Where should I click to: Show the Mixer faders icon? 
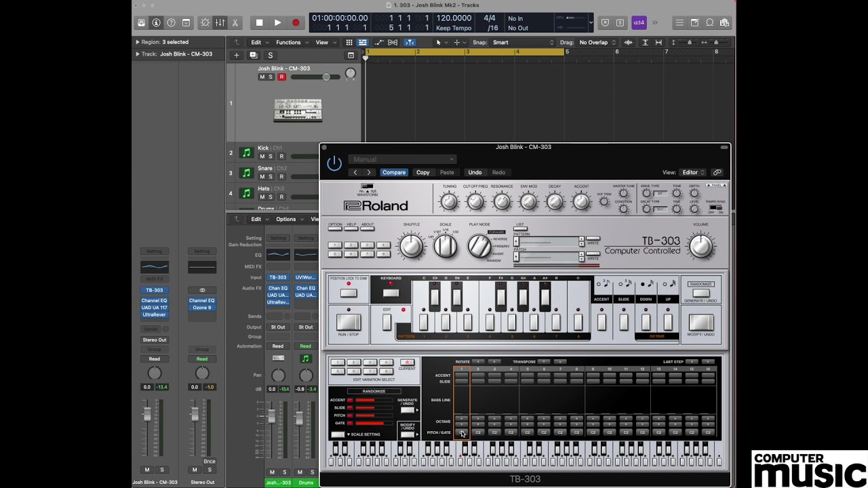point(220,22)
